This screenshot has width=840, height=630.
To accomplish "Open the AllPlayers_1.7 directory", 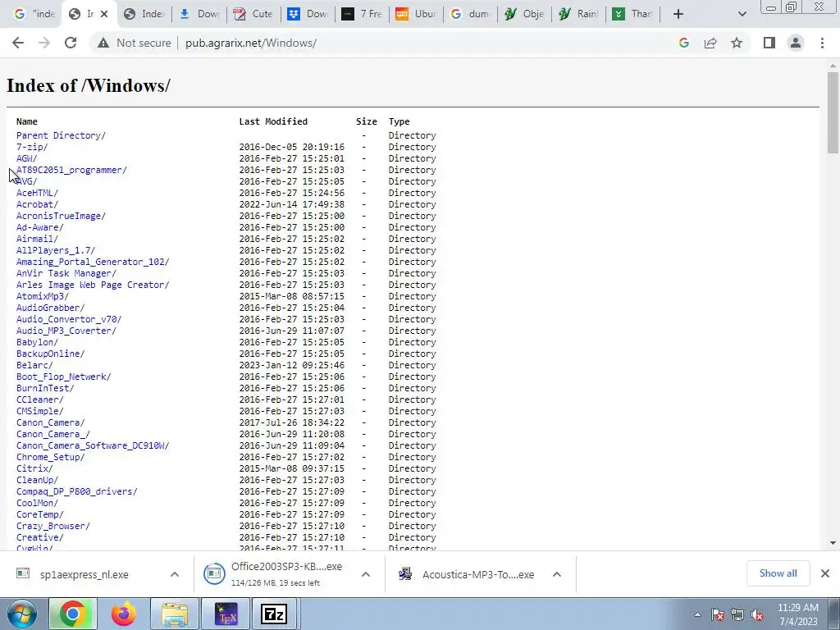I will point(55,250).
